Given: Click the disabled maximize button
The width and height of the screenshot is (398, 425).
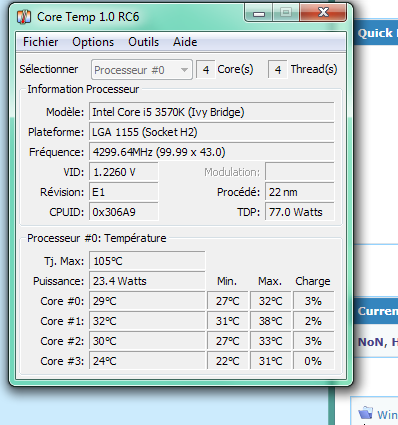Looking at the screenshot, I should coord(286,13).
